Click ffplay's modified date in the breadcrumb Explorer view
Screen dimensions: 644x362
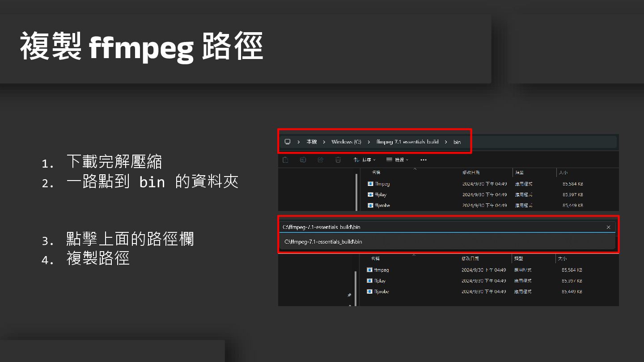[x=484, y=194]
